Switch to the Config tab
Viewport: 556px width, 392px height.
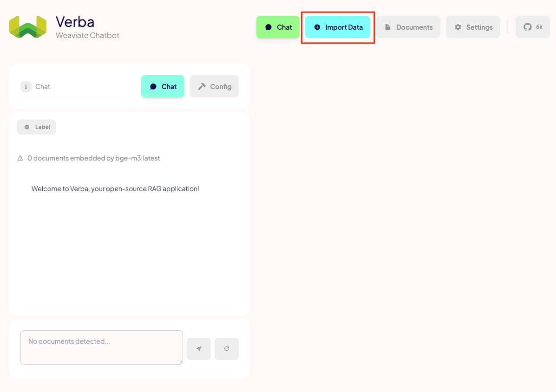point(214,86)
